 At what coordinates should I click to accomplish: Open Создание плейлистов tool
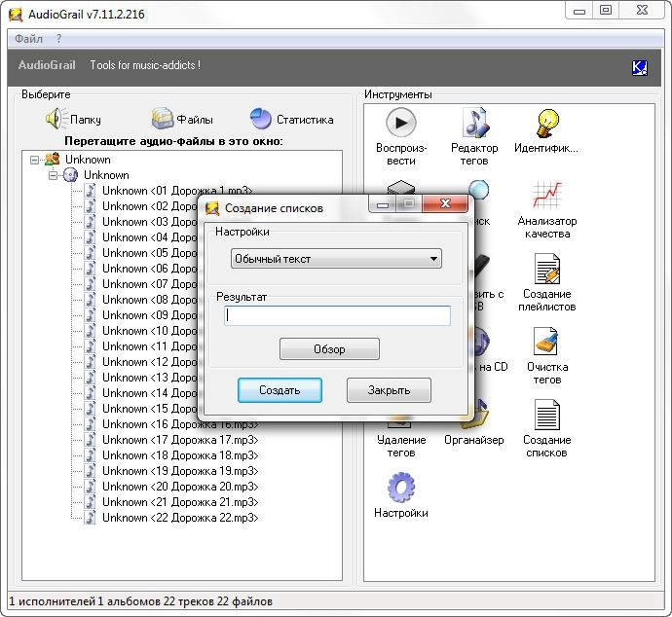pyautogui.click(x=547, y=282)
